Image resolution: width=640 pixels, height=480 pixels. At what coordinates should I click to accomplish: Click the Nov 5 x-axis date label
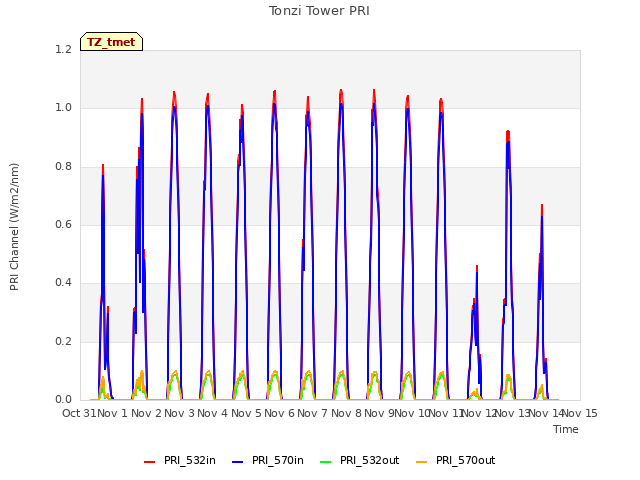[246, 413]
